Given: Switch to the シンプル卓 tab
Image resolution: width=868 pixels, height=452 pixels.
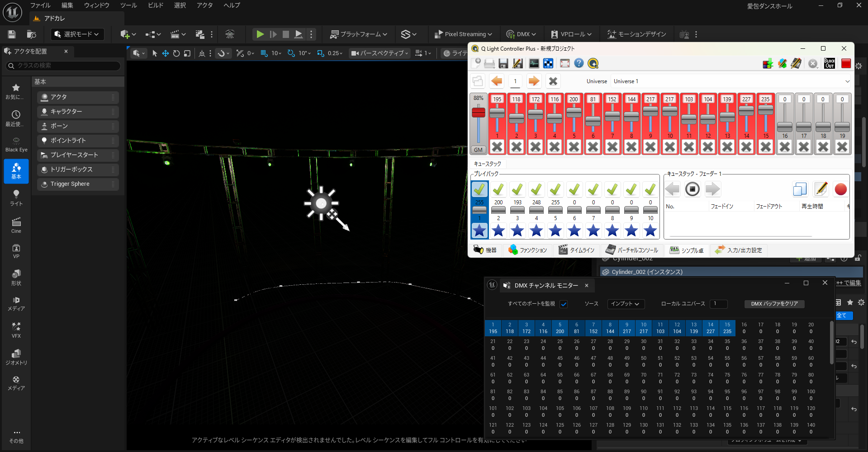Looking at the screenshot, I should point(687,250).
